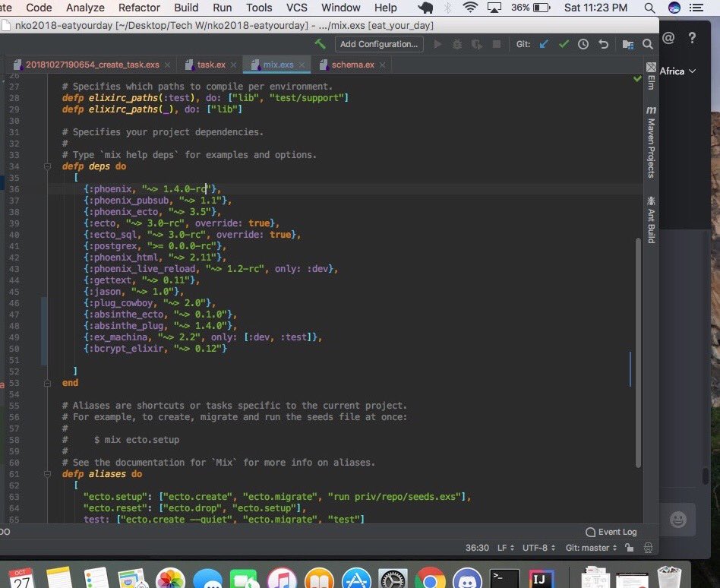
Task: Click the editor vertical scrollbar
Action: [x=638, y=352]
